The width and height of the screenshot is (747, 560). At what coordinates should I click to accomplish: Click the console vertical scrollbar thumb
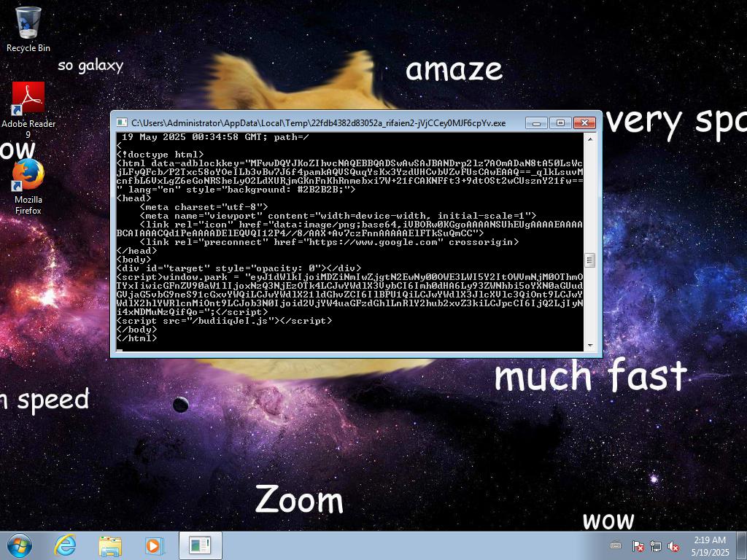589,260
